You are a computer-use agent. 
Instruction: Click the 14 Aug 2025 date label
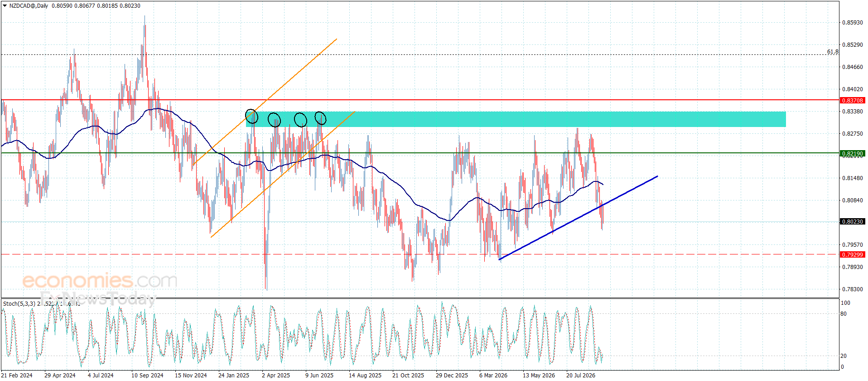pos(365,375)
